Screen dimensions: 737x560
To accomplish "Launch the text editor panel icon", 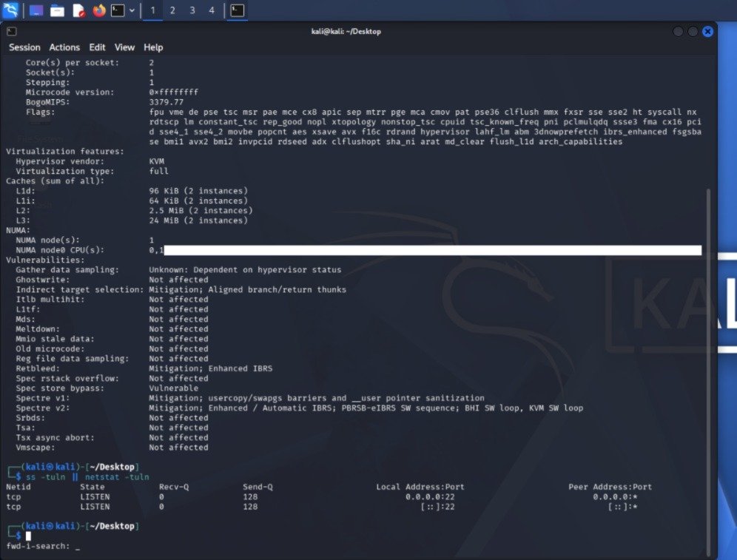I will click(78, 10).
